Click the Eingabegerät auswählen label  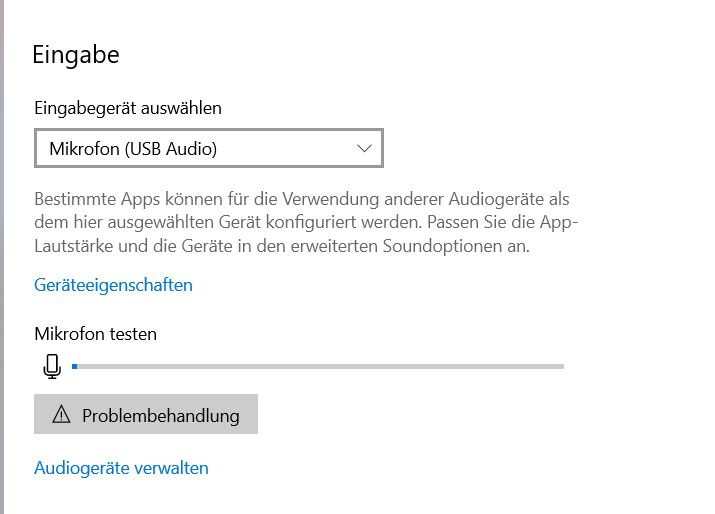[128, 108]
